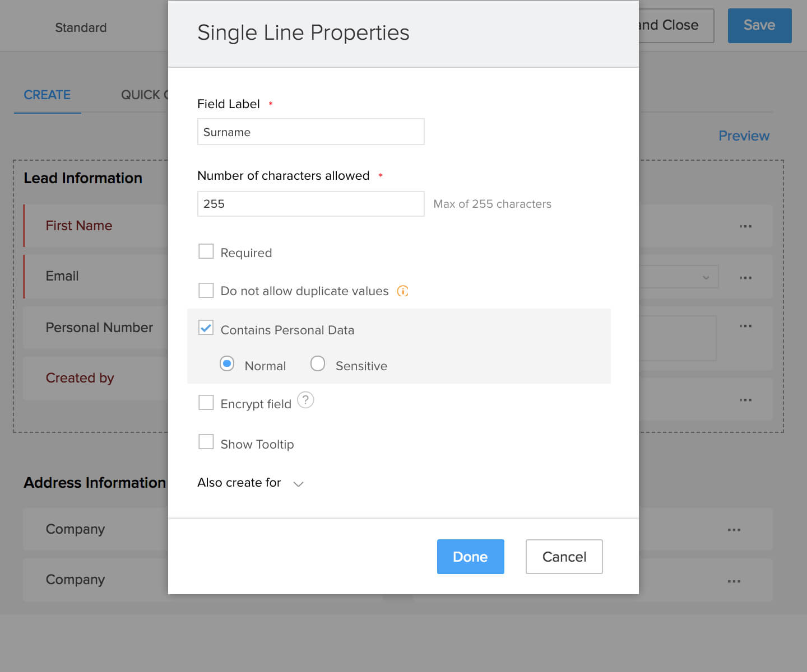
Task: Uncheck Contains Personal Data
Action: 206,328
